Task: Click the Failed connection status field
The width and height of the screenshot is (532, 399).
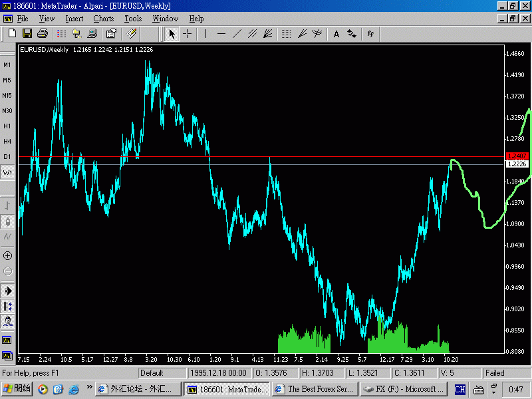Action: pos(506,373)
